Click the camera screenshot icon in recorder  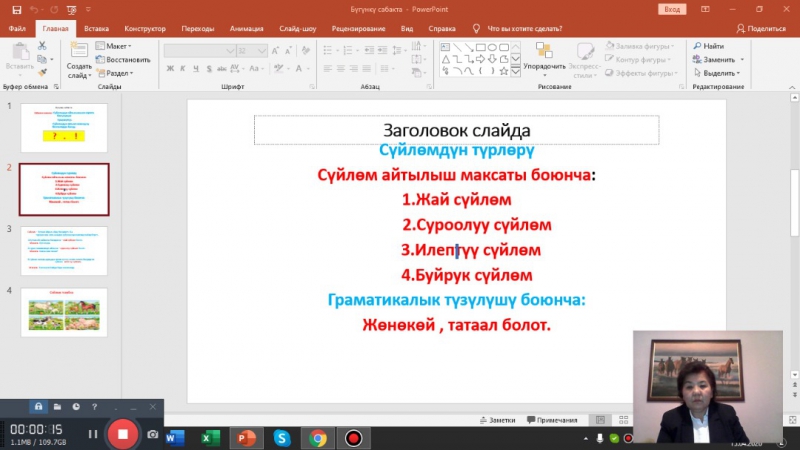click(x=153, y=435)
